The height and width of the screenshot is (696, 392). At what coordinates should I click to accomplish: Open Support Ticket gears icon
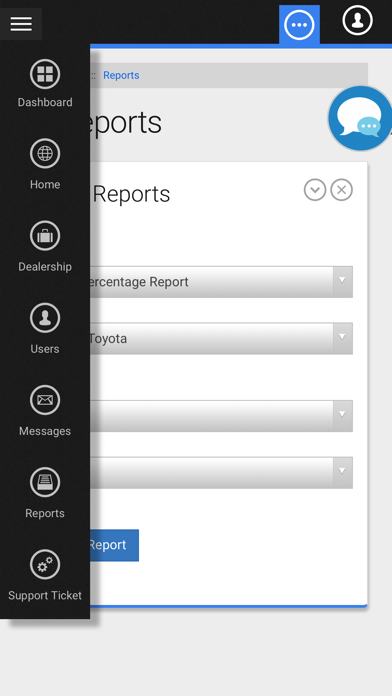click(x=45, y=564)
